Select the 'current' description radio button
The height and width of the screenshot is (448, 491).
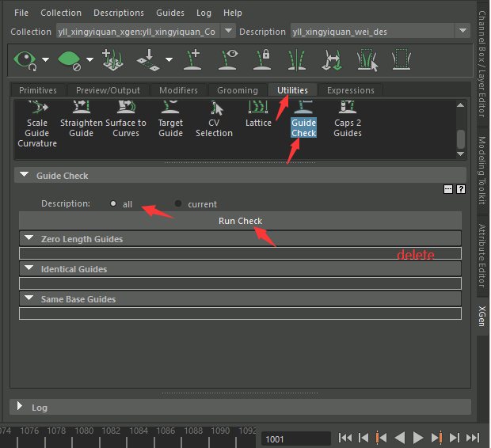[178, 204]
